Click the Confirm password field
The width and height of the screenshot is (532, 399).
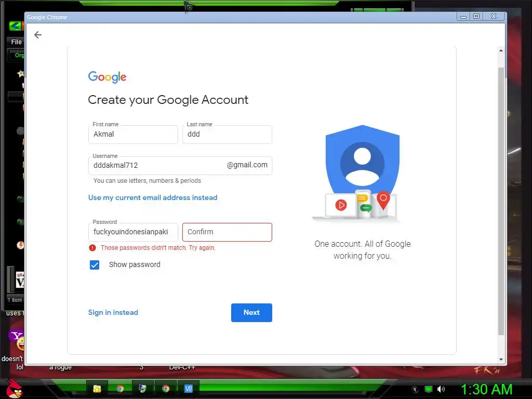tap(227, 232)
